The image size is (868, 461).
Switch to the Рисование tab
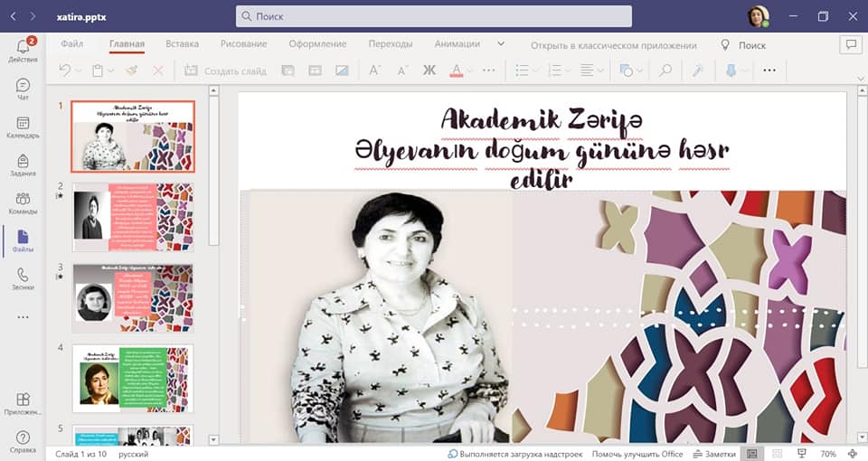click(x=243, y=43)
